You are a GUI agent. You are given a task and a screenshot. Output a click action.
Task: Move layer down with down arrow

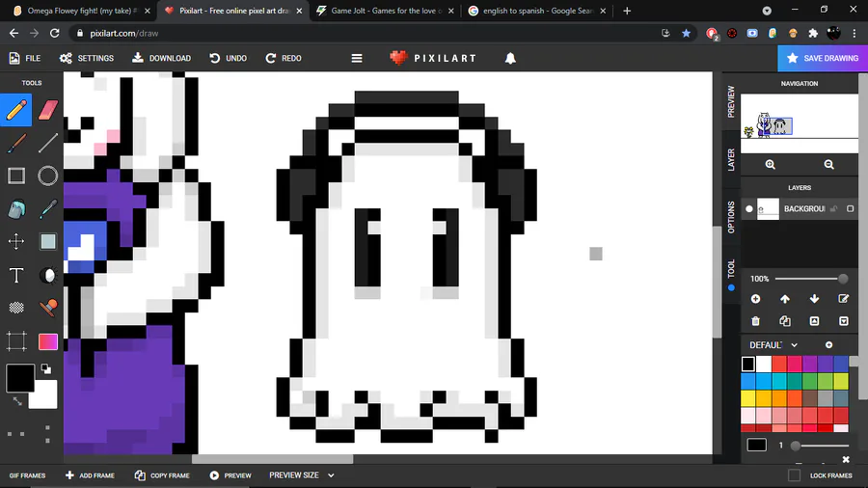814,299
